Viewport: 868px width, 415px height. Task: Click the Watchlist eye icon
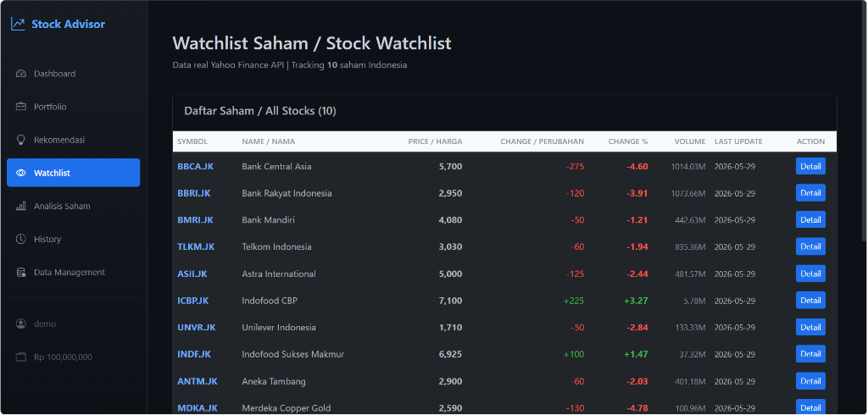coord(21,173)
